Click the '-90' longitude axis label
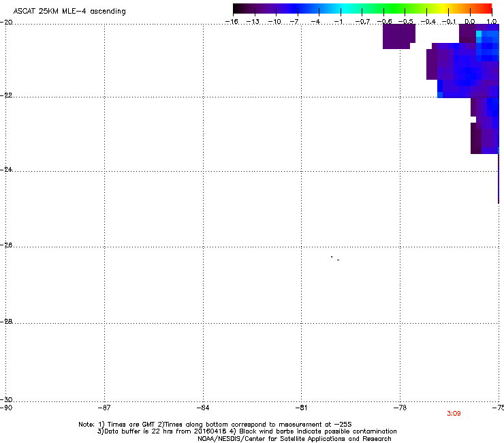Screen dimensions: 504x443 pyautogui.click(x=6, y=408)
